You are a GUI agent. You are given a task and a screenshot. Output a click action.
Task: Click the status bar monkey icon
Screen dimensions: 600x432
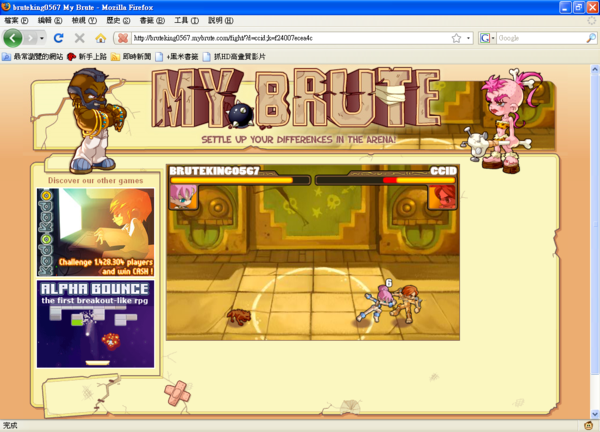pyautogui.click(x=589, y=425)
